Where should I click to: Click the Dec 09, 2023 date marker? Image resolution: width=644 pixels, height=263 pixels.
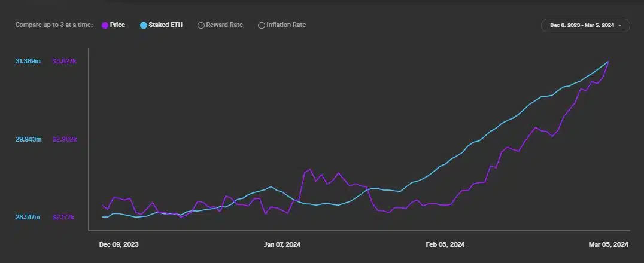(119, 244)
